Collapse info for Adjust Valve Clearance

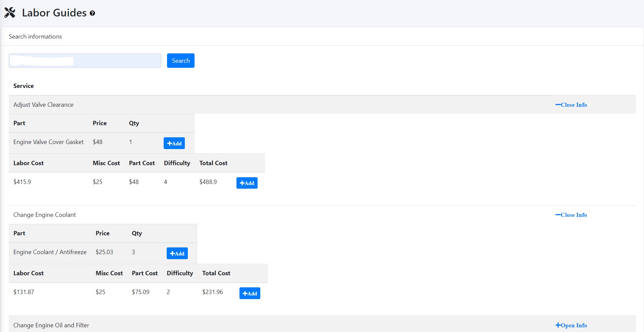click(571, 105)
